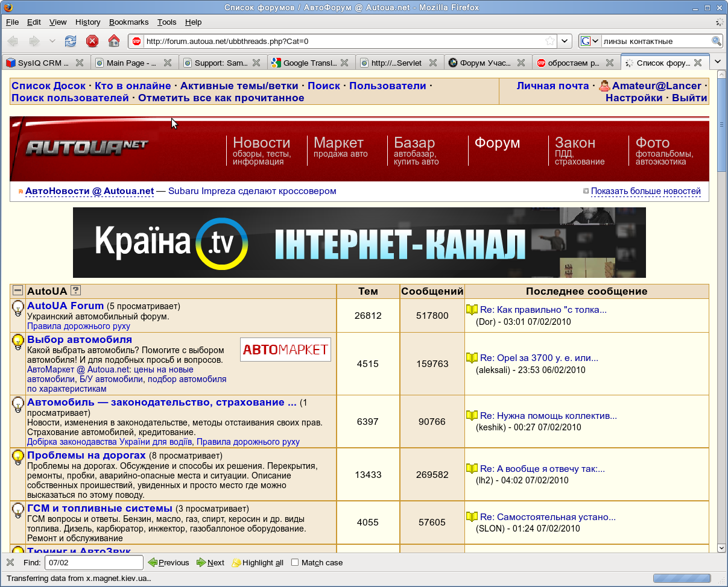The height and width of the screenshot is (587, 728).
Task: Open the History menu
Action: (87, 22)
